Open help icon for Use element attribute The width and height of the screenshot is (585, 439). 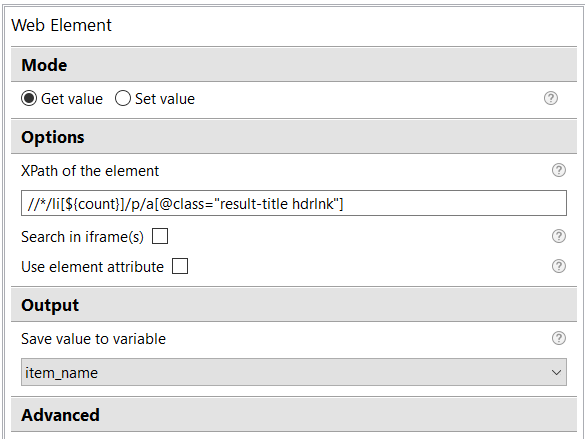tap(559, 266)
